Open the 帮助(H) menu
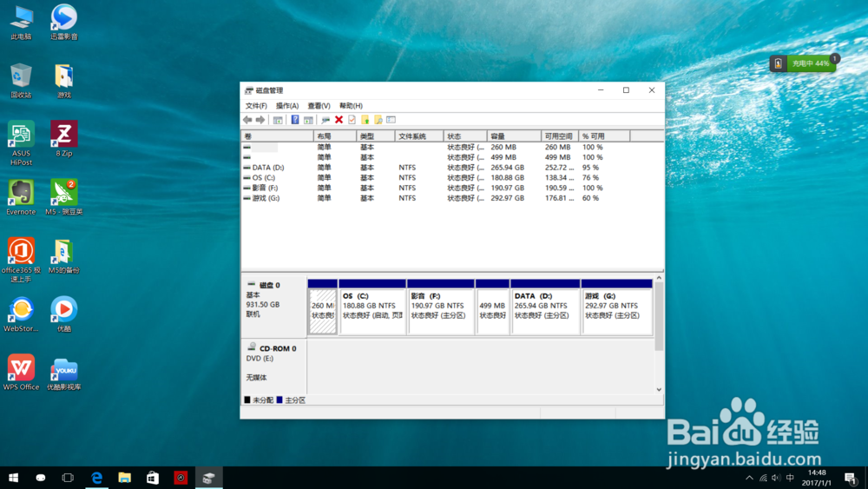The height and width of the screenshot is (489, 868). [x=351, y=106]
